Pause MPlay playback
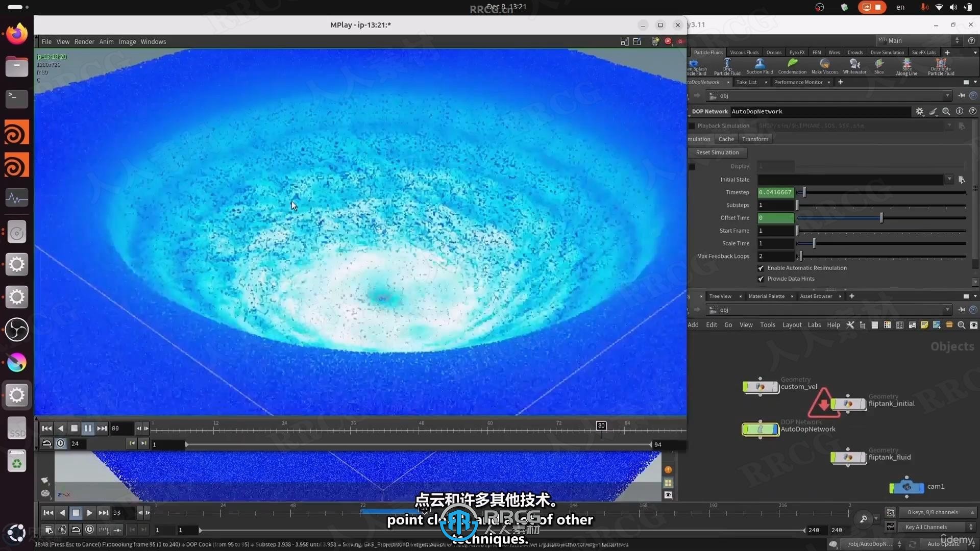 88,429
